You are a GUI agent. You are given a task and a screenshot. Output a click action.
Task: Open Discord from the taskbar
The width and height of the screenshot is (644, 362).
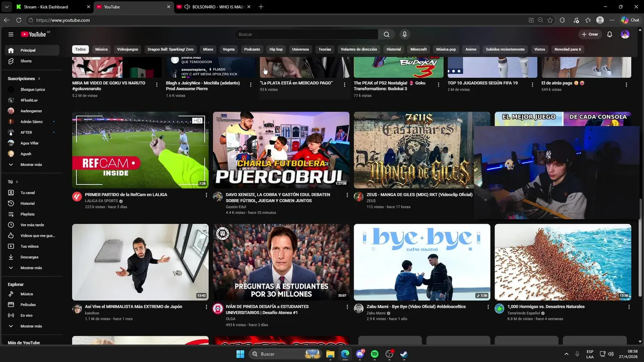[x=360, y=354]
